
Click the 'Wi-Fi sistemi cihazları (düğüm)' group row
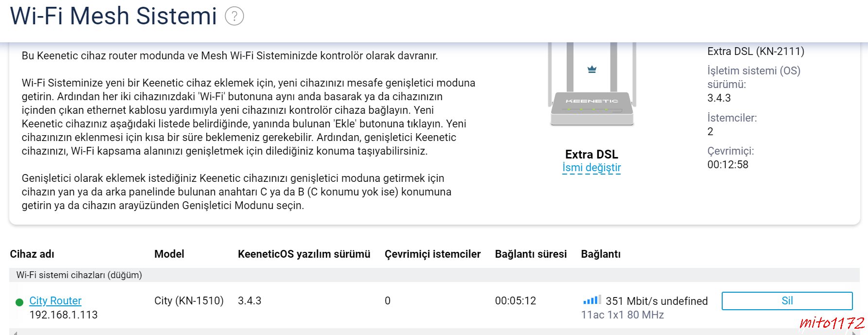point(434,275)
